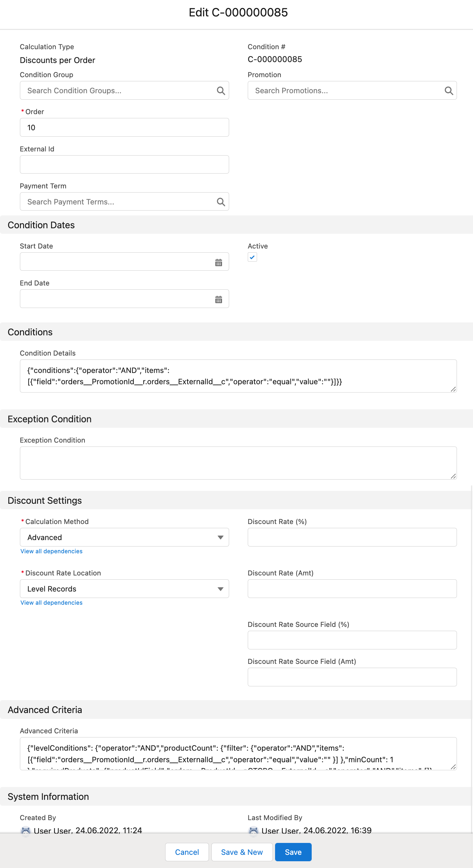Open the Start Date calendar picker

[218, 262]
